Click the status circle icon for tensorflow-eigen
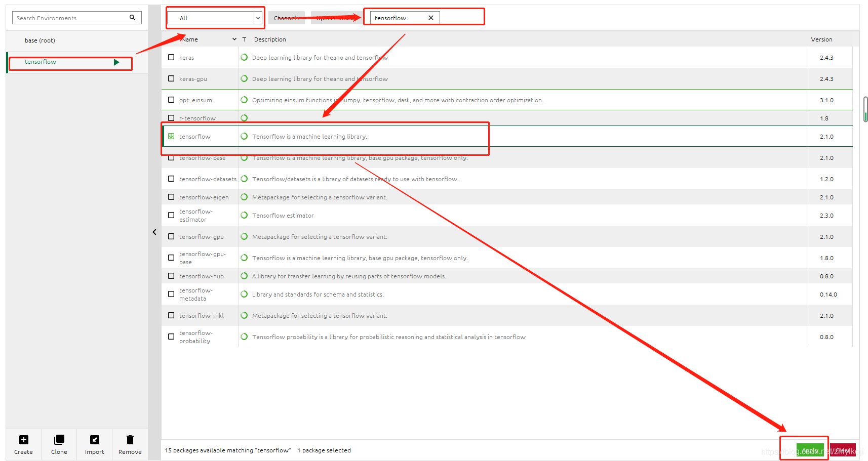 coord(244,197)
